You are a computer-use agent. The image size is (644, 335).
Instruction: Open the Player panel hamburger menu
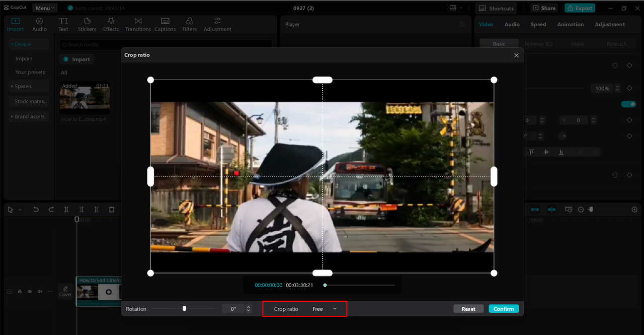[462, 24]
